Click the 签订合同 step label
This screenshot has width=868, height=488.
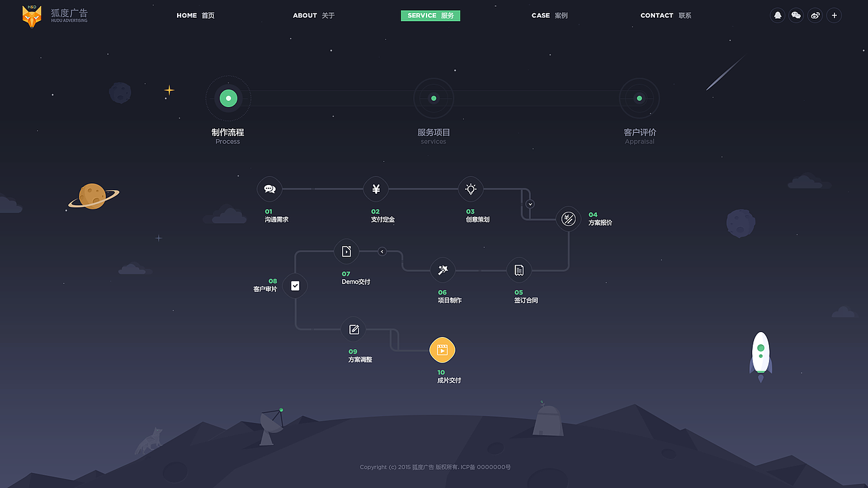pos(526,300)
